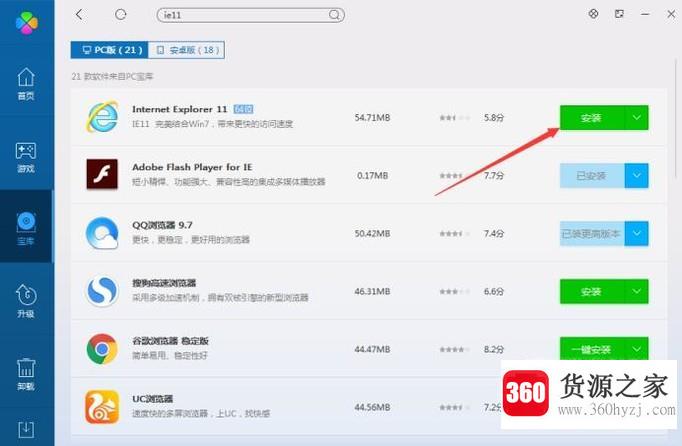Expand install options arrow for 搜狗高速浏览器

tap(637, 292)
